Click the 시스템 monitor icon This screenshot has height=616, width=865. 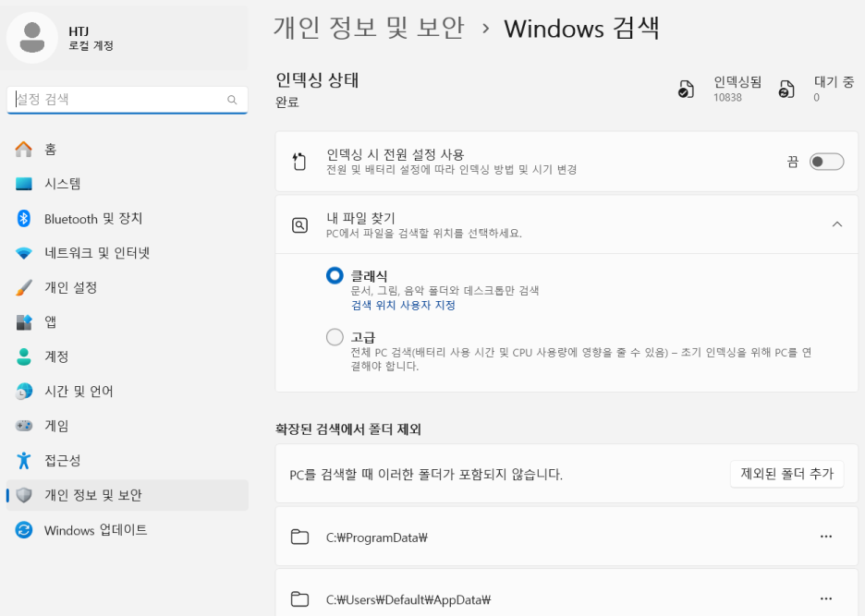click(24, 184)
